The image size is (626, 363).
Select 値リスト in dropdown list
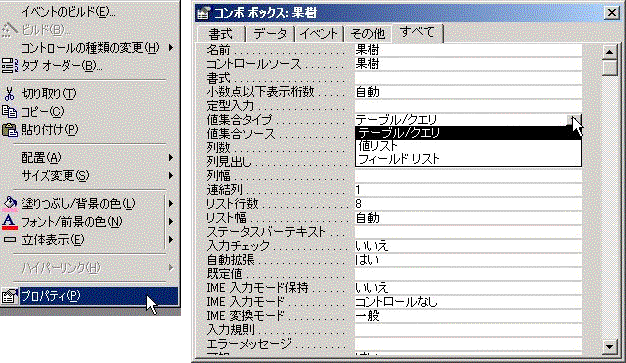(x=468, y=146)
